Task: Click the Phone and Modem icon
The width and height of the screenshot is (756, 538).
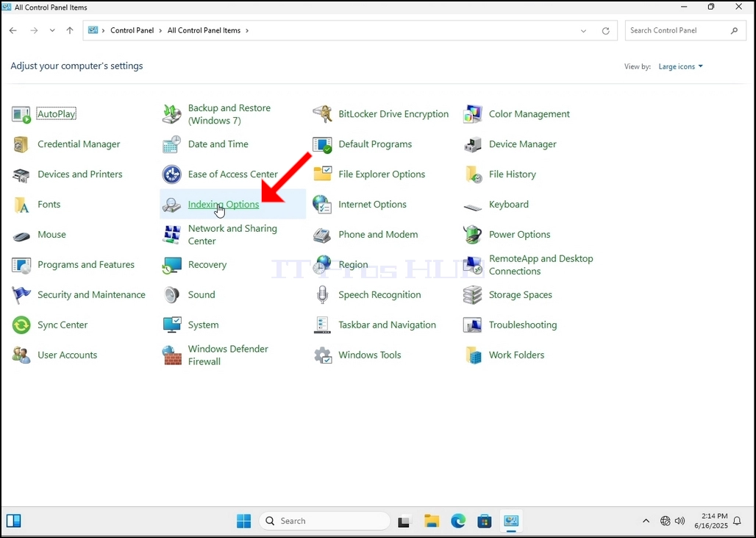Action: [x=322, y=235]
